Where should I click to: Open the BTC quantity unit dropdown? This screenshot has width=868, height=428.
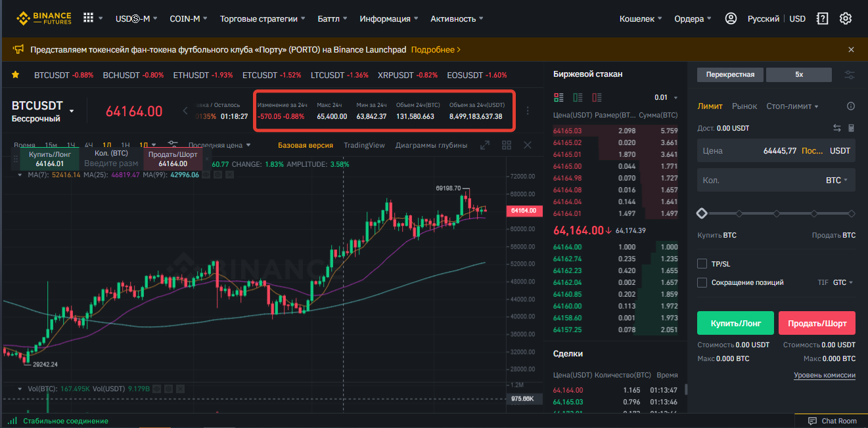[x=836, y=180]
